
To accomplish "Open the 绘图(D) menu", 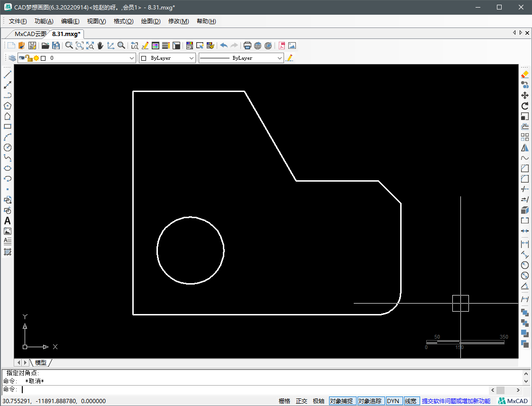I will tap(151, 21).
